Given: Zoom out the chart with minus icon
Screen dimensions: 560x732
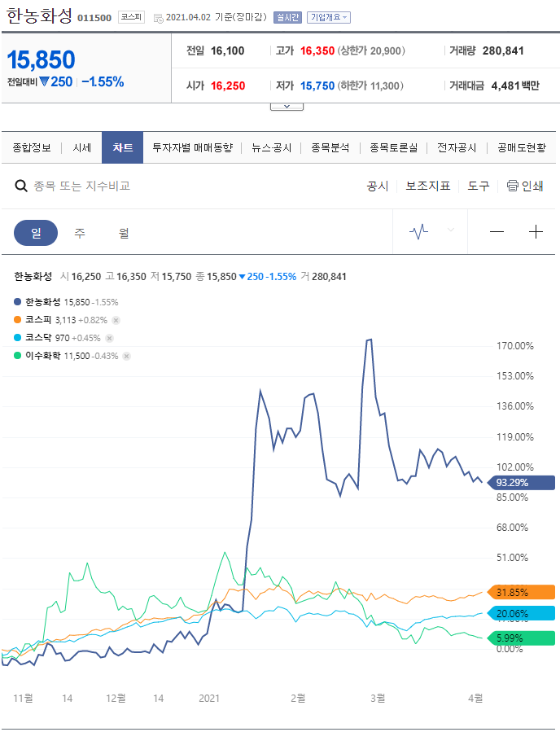Looking at the screenshot, I should coord(497,231).
